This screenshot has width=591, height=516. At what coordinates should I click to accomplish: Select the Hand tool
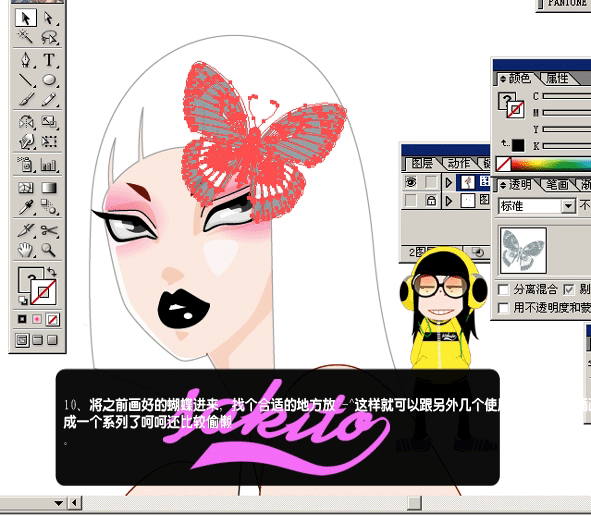coord(26,250)
